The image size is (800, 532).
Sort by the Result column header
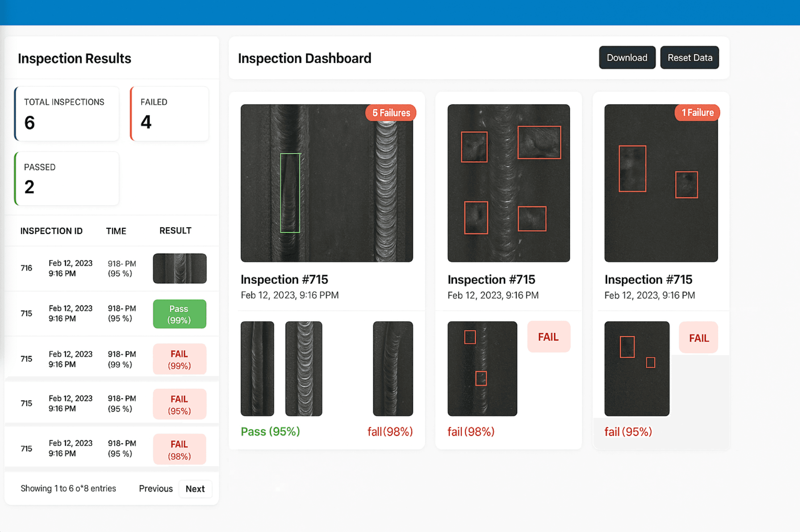[175, 231]
